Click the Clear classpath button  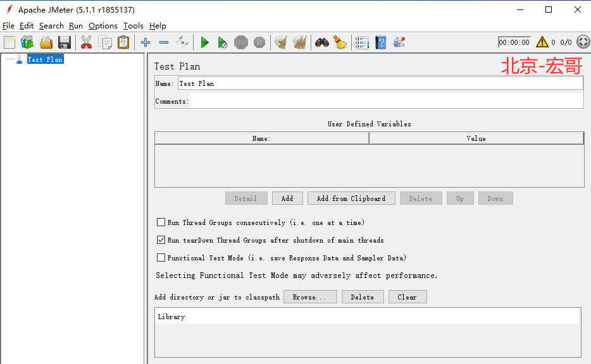407,297
